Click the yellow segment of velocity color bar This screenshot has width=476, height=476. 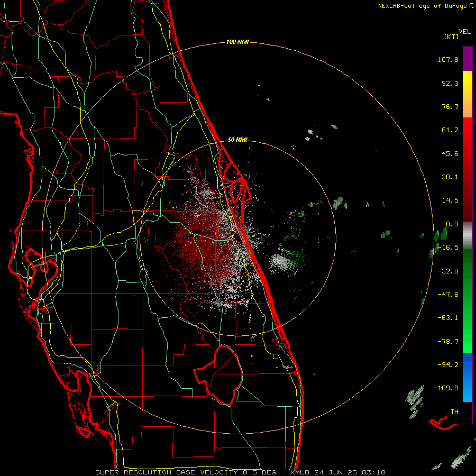467,82
